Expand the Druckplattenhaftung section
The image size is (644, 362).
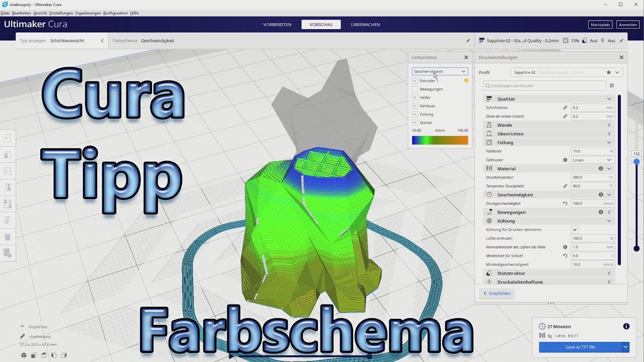tap(548, 282)
